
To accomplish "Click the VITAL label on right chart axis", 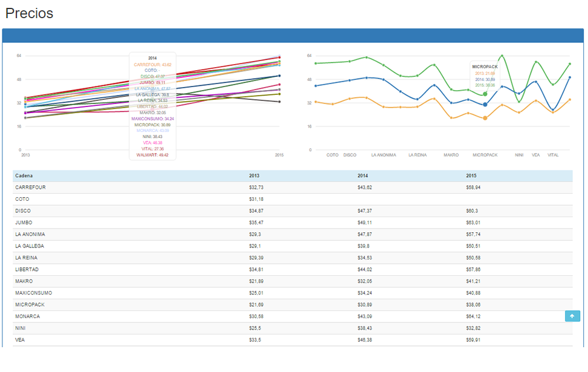I will click(553, 155).
